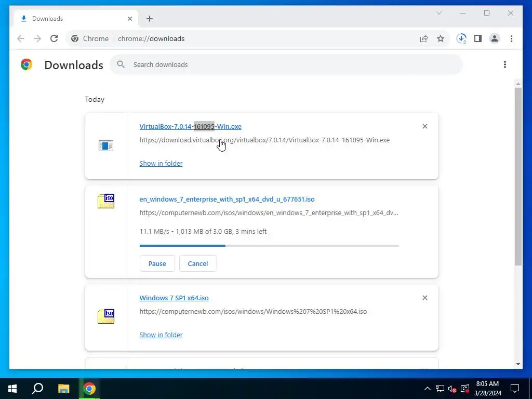The width and height of the screenshot is (532, 399).
Task: Show hidden system tray icons
Action: (428, 389)
